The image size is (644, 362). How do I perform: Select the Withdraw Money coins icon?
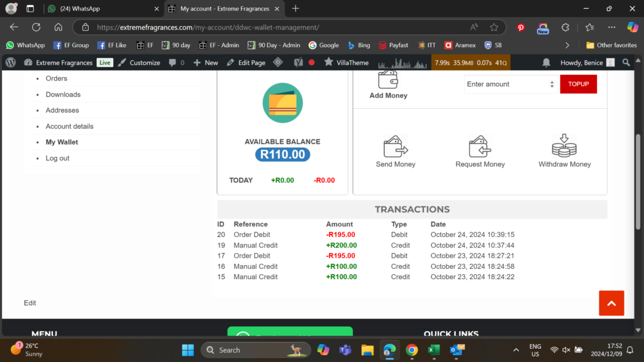click(x=564, y=146)
